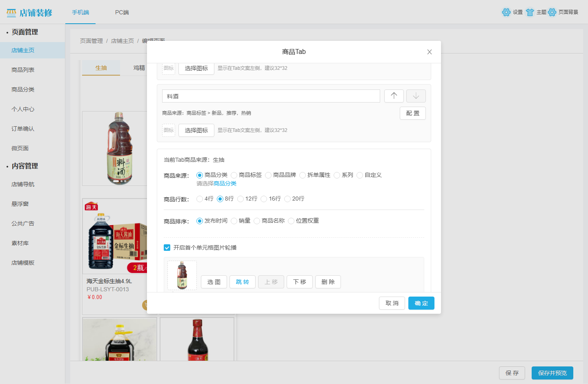Sort products by 发布时间
This screenshot has height=384, width=588.
tap(200, 221)
